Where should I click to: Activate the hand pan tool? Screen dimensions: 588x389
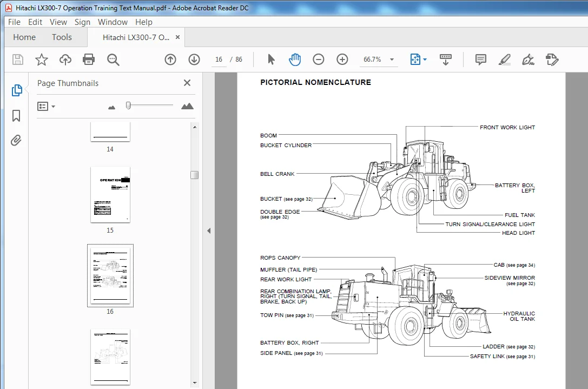click(295, 60)
